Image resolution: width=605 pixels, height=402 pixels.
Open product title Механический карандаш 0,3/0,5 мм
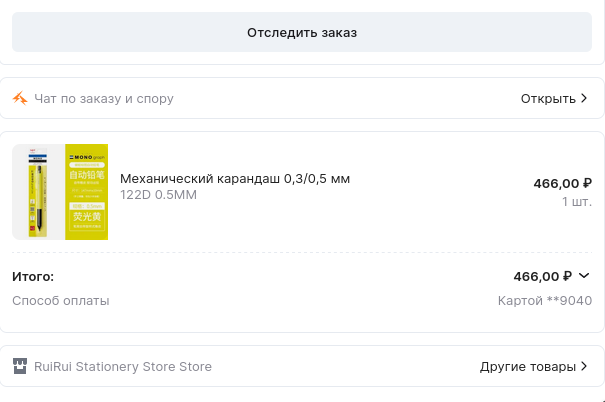pyautogui.click(x=235, y=178)
